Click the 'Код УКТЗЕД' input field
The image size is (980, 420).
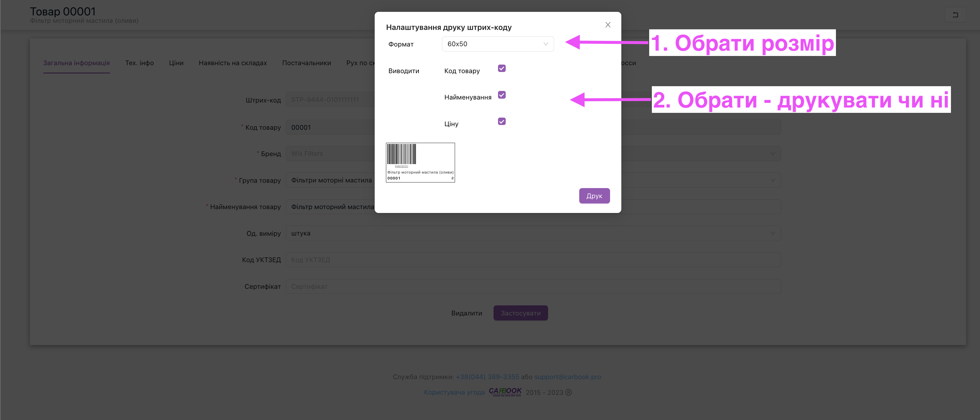533,260
